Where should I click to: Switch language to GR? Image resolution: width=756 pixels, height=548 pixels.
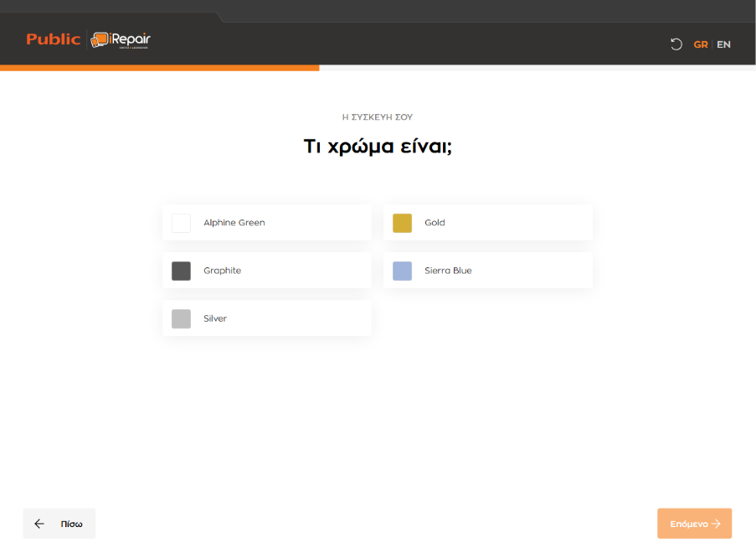point(701,44)
